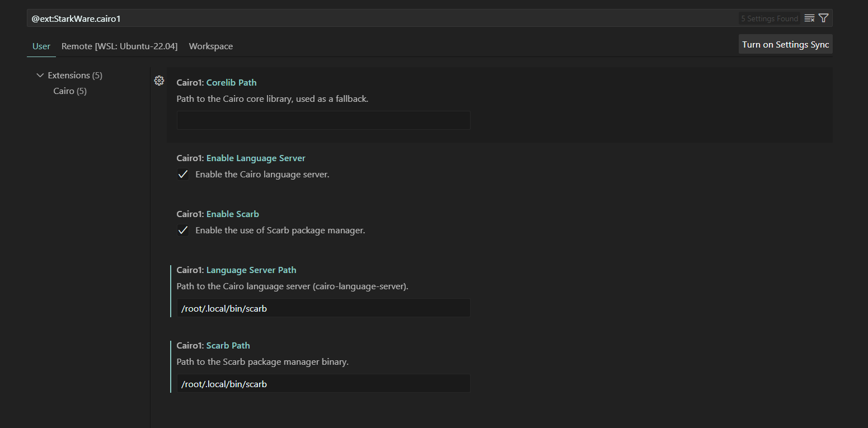This screenshot has height=428, width=868.
Task: Click the empty Corelib Path text field
Action: point(323,120)
